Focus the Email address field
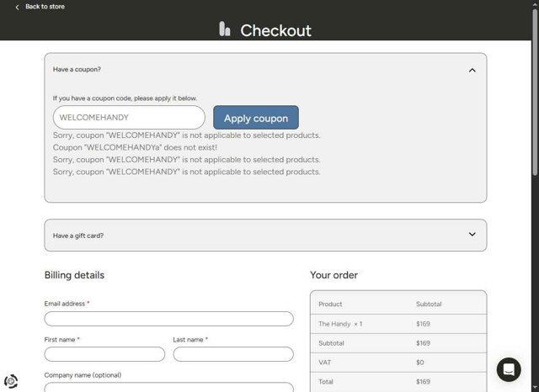Image resolution: width=539 pixels, height=392 pixels. [168, 319]
